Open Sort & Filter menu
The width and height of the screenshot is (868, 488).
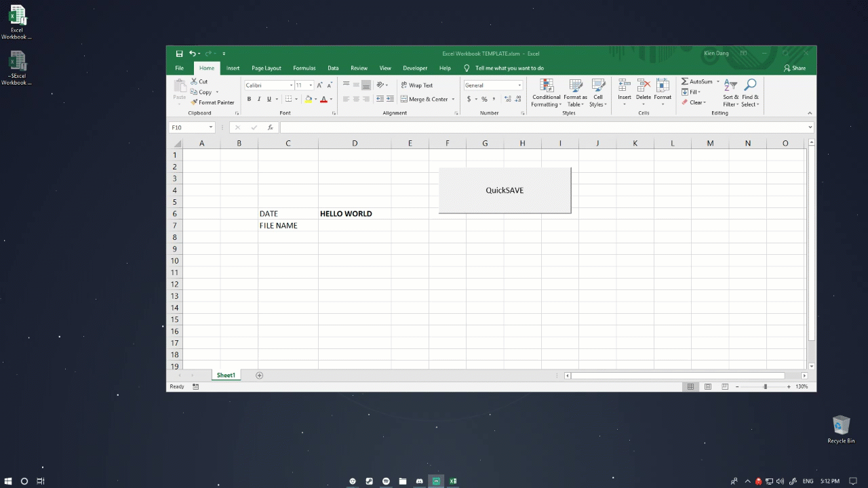pyautogui.click(x=730, y=93)
